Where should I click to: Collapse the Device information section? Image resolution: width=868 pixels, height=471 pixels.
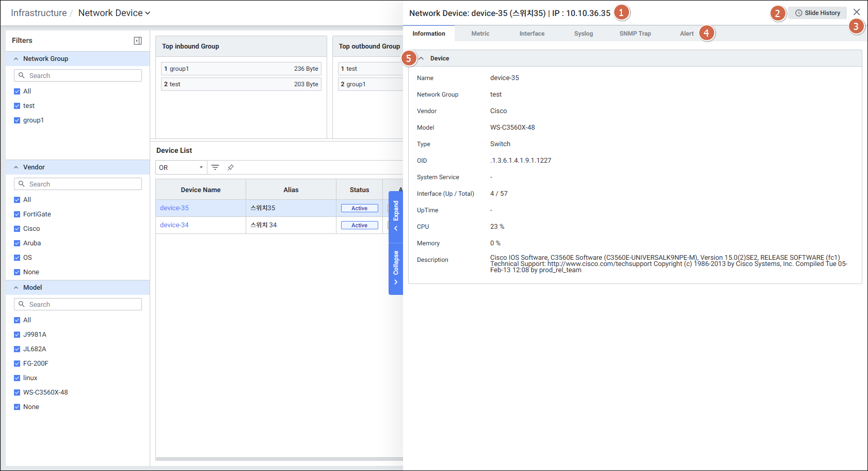coord(422,58)
